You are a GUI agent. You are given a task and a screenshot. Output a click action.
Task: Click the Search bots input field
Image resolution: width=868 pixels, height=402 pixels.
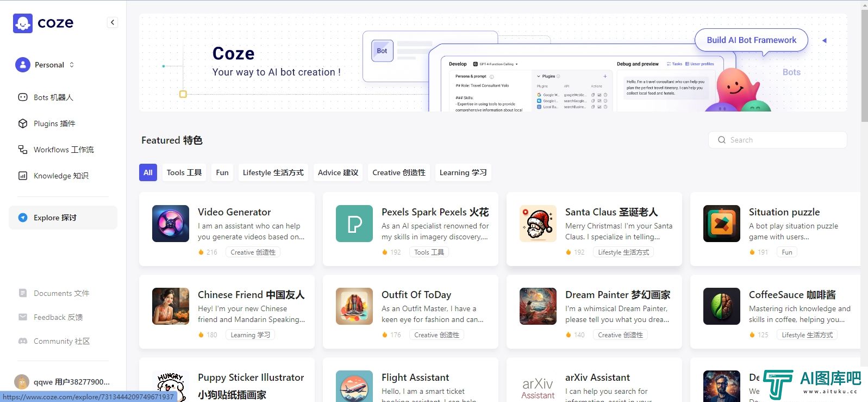coord(778,140)
